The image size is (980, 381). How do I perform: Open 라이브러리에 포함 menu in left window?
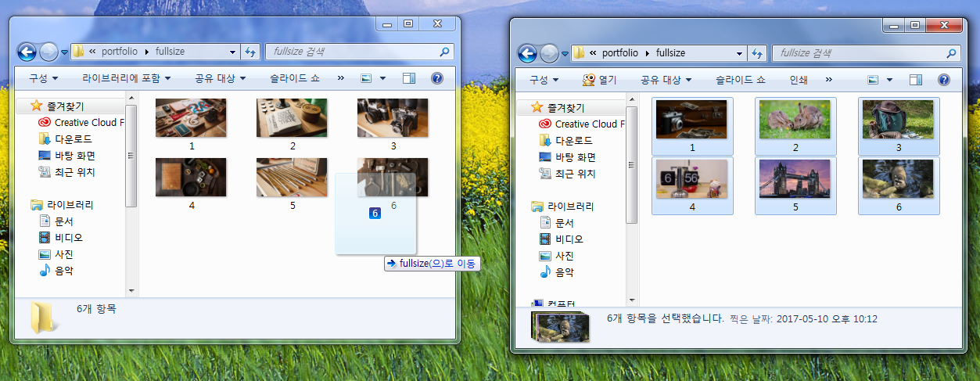pyautogui.click(x=127, y=78)
